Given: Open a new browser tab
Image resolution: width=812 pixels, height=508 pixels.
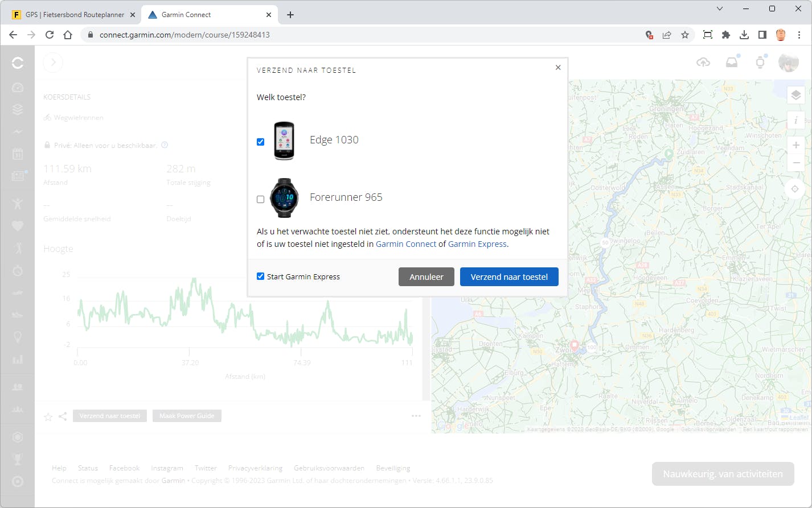Looking at the screenshot, I should pos(290,15).
